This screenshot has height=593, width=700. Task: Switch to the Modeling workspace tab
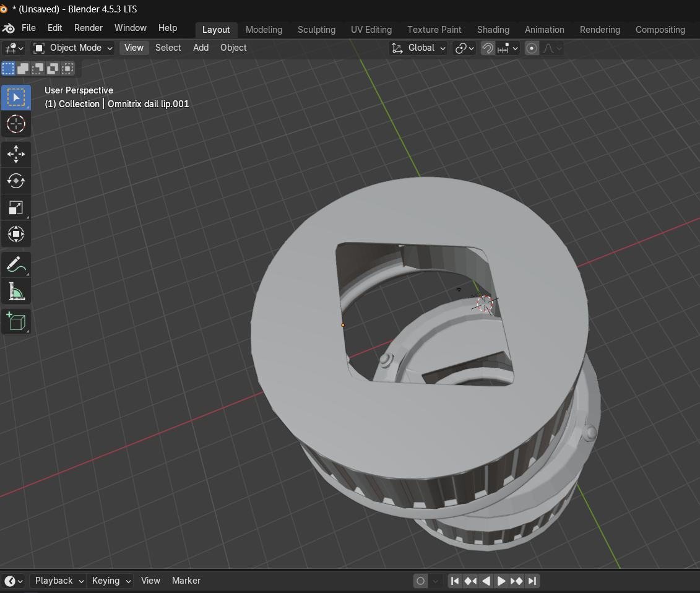click(x=264, y=30)
